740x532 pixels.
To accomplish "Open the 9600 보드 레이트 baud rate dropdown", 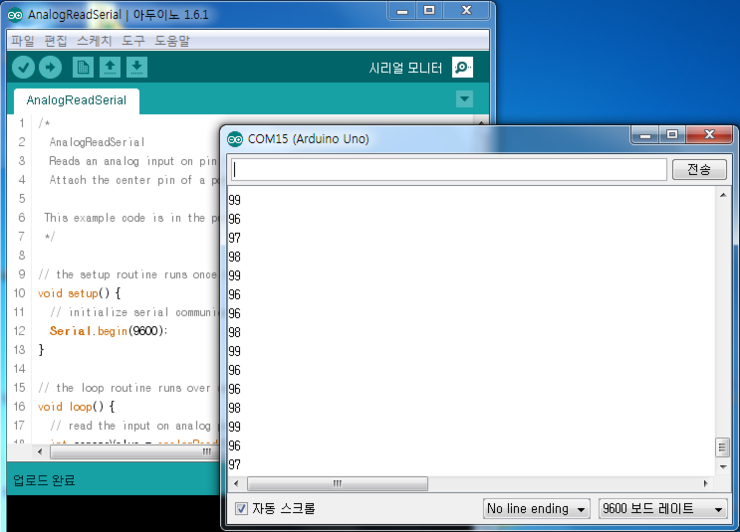I will click(x=663, y=509).
